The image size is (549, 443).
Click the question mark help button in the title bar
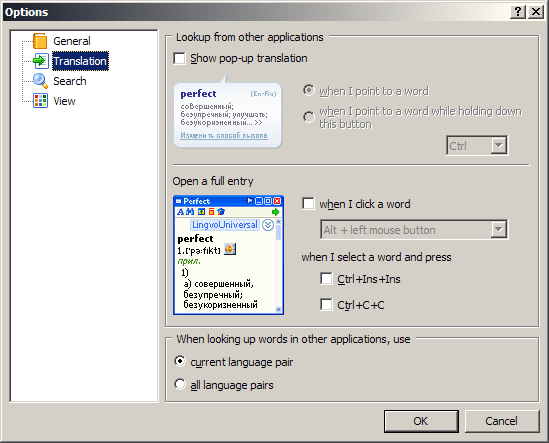coord(517,12)
